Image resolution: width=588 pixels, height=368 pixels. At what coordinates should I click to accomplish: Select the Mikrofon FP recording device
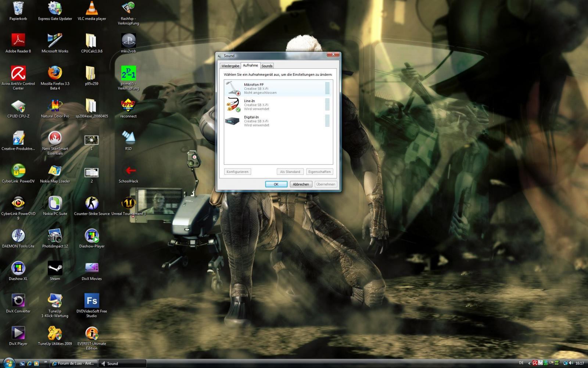click(278, 88)
